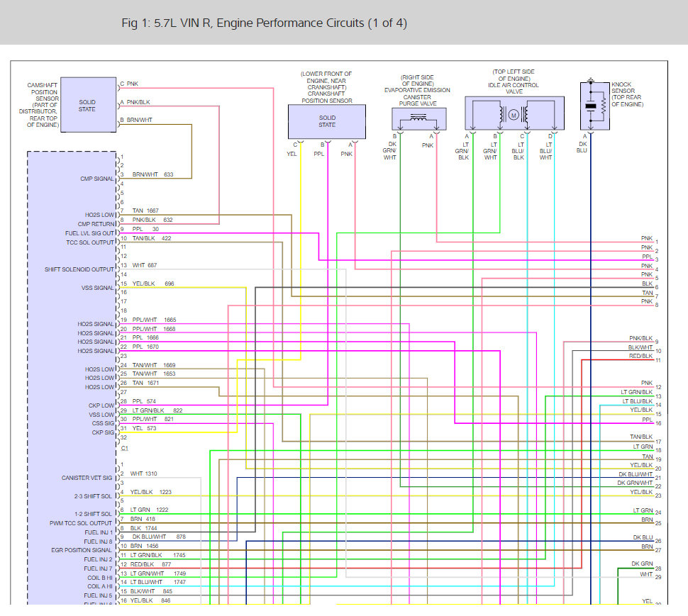Click wire label 'YEL/BLK 1223'

[150, 493]
